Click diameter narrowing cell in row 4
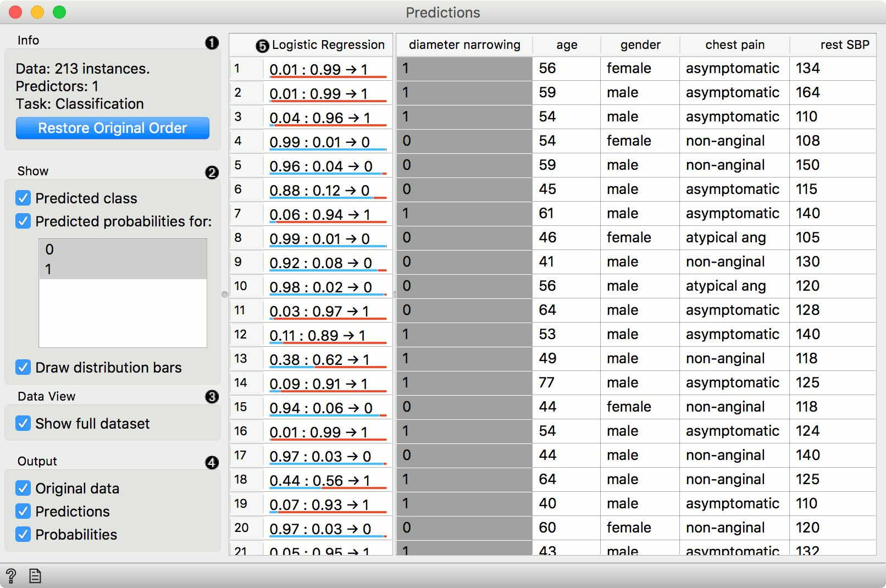Viewport: 886px width, 588px height. 464,141
